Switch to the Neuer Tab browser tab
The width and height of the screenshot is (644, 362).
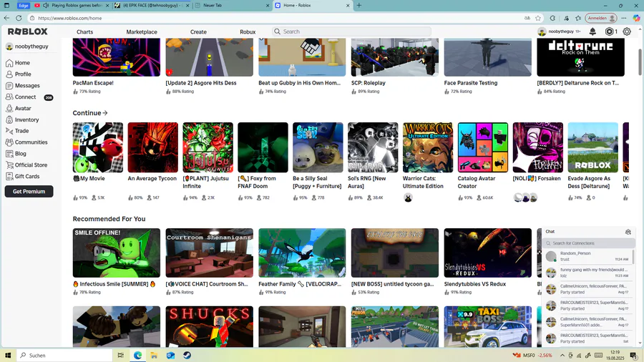pos(232,5)
